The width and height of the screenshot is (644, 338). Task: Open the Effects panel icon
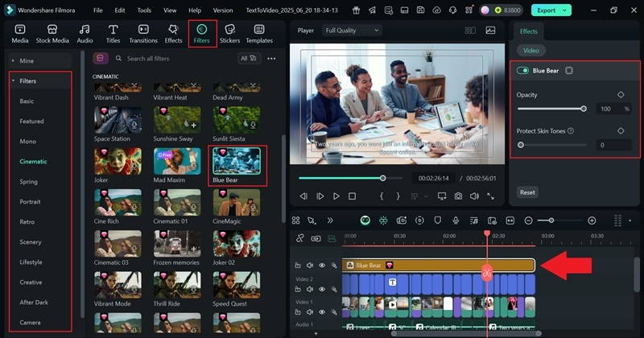coord(173,34)
